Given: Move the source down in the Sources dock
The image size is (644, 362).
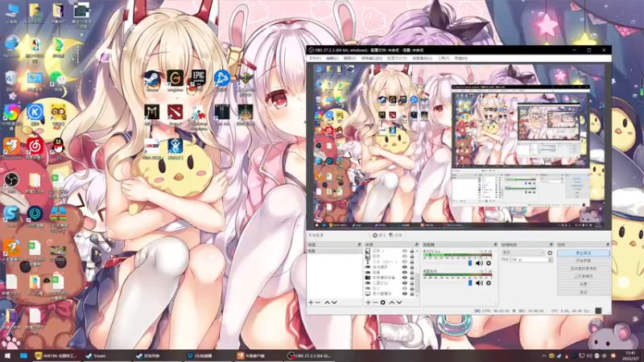Looking at the screenshot, I should [399, 302].
